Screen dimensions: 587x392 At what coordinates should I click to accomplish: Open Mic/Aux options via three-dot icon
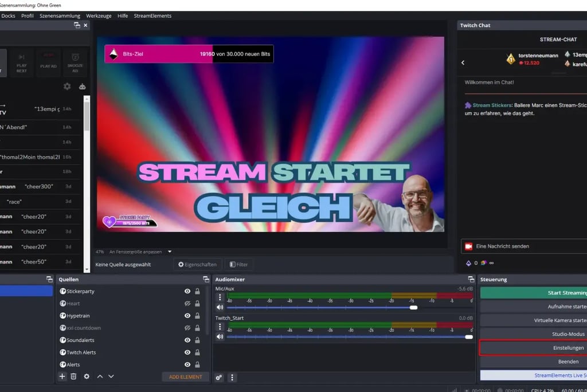coord(220,297)
